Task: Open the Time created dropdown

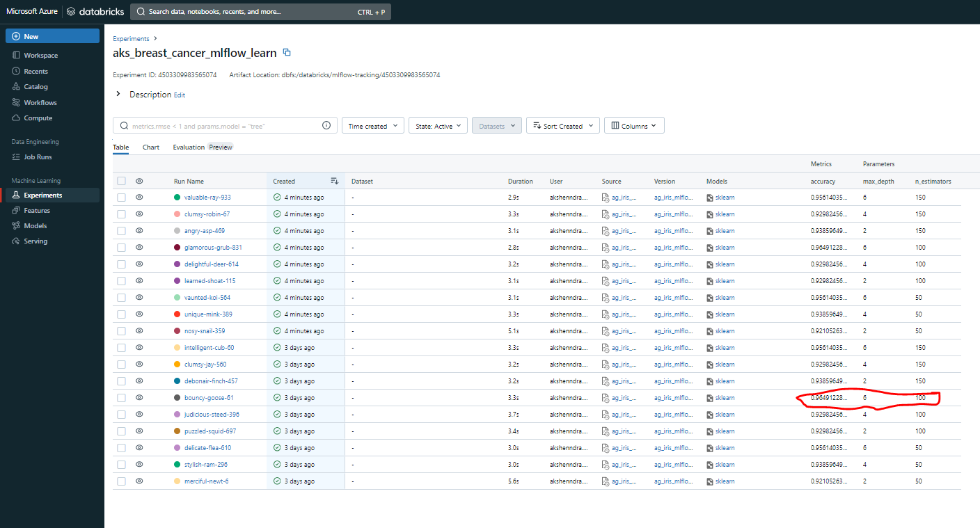Action: (x=373, y=126)
